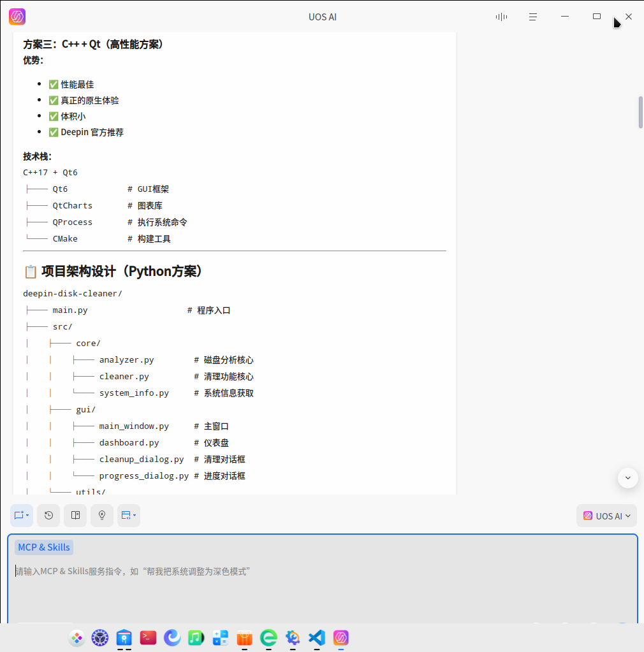Click the UOS AI icon in the dock
This screenshot has height=652, width=644.
tap(341, 637)
